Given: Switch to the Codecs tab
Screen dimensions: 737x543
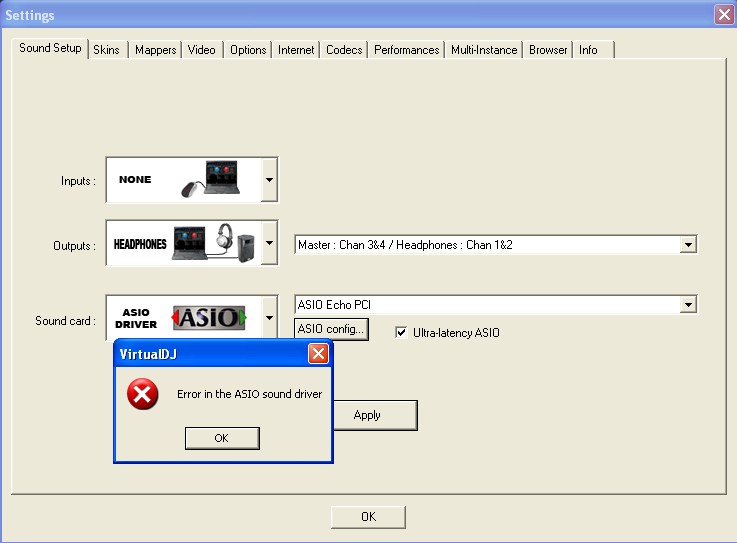Looking at the screenshot, I should (x=344, y=50).
